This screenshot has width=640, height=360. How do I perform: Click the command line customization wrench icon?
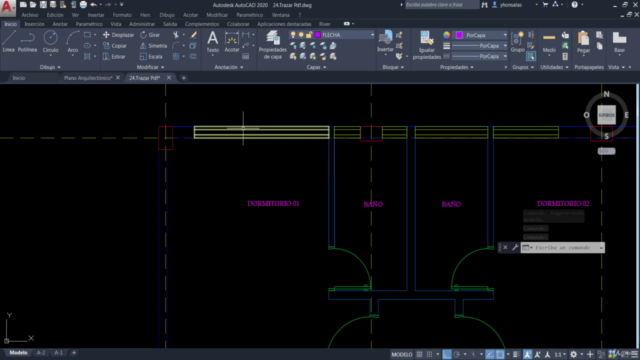coord(515,247)
